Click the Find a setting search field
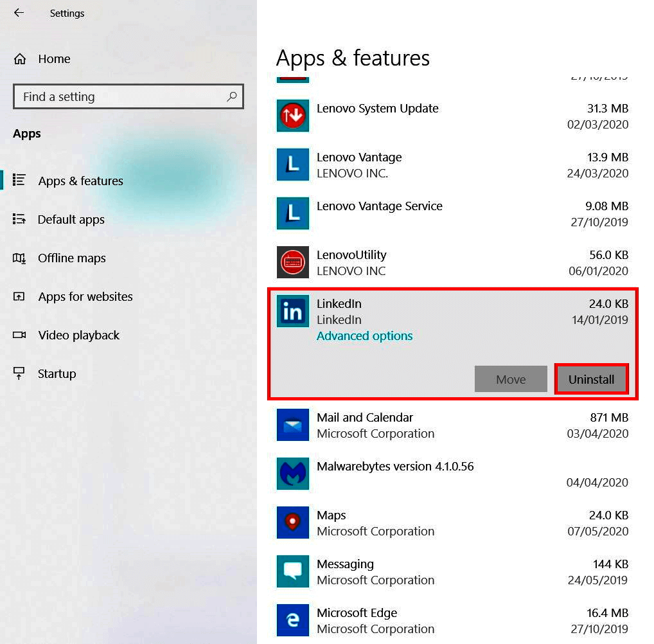Viewport: 654px width, 644px height. coord(128,96)
